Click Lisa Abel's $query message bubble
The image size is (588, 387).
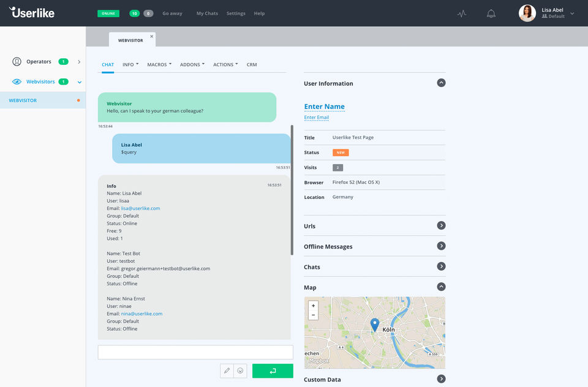(x=202, y=149)
